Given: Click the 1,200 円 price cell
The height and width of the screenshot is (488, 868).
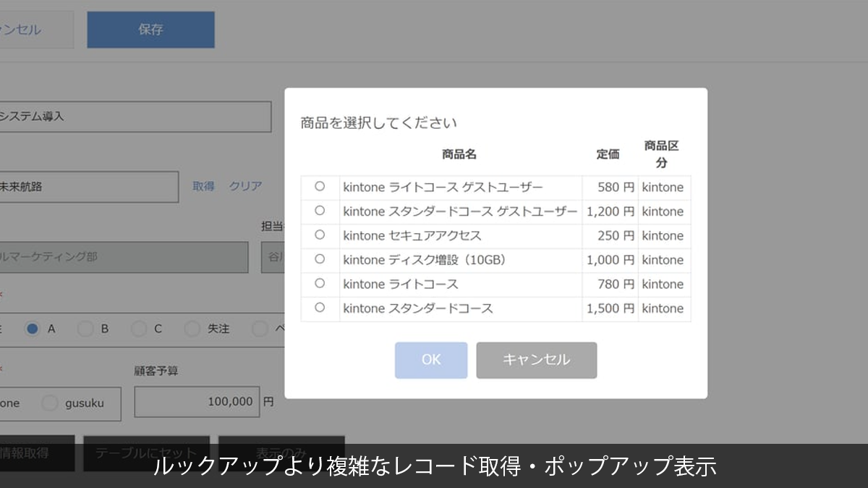Looking at the screenshot, I should click(x=610, y=211).
